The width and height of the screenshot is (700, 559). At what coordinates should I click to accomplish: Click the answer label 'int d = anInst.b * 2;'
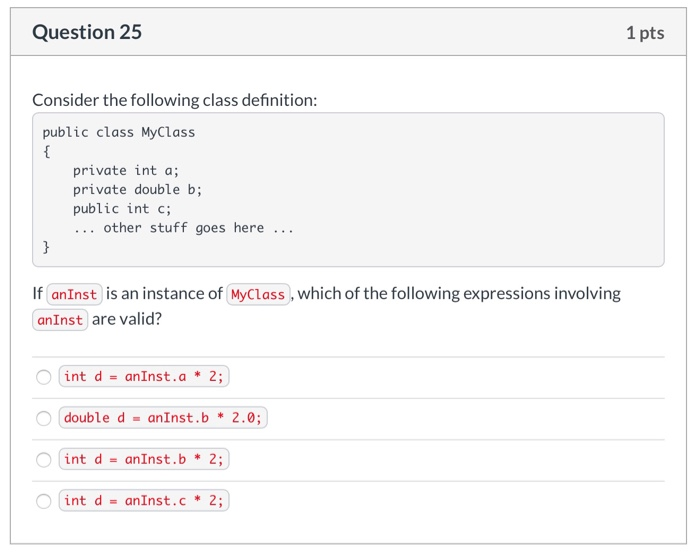point(144,459)
